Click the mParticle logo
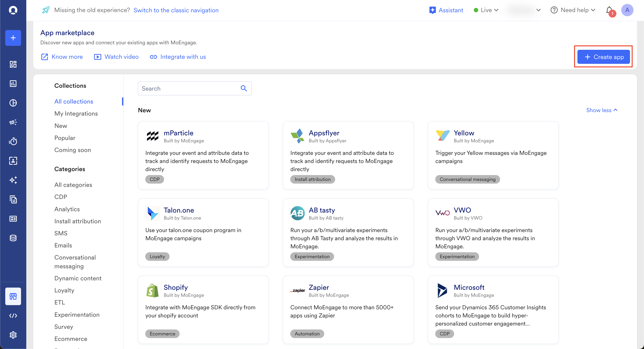The height and width of the screenshot is (349, 644). pyautogui.click(x=152, y=136)
